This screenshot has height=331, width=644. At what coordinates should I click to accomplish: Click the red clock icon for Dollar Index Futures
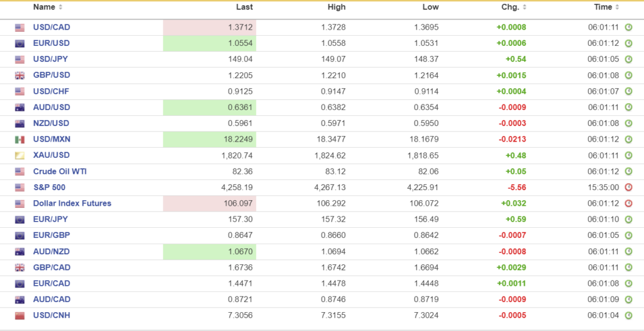(628, 203)
